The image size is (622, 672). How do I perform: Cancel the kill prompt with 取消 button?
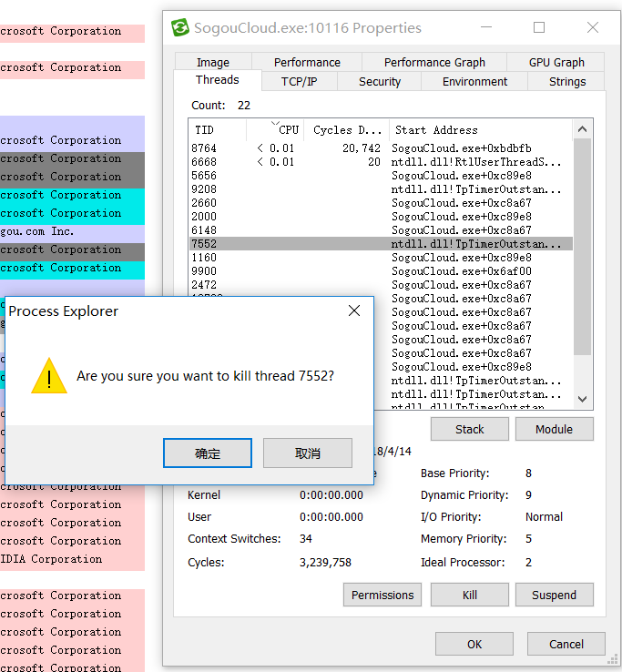point(308,453)
